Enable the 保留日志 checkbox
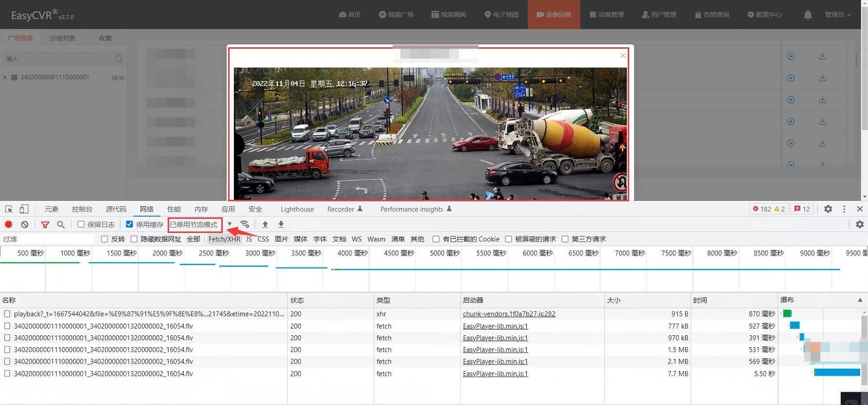This screenshot has width=868, height=405. [81, 224]
